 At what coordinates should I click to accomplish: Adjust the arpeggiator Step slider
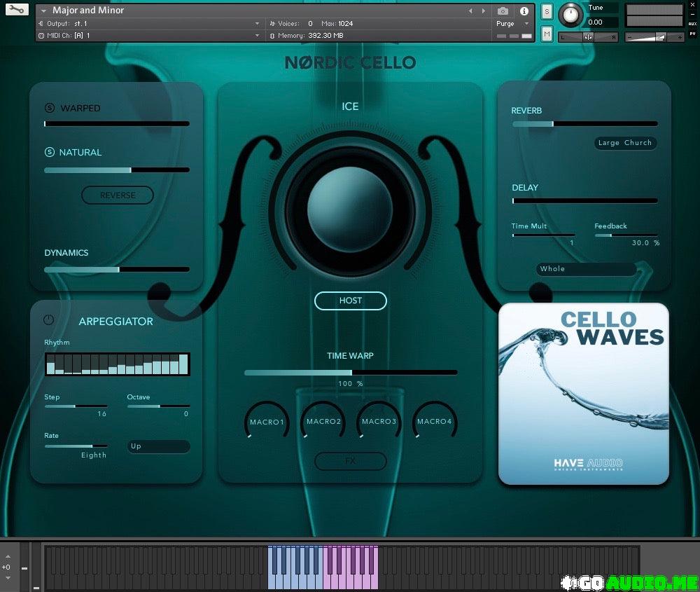click(x=76, y=406)
